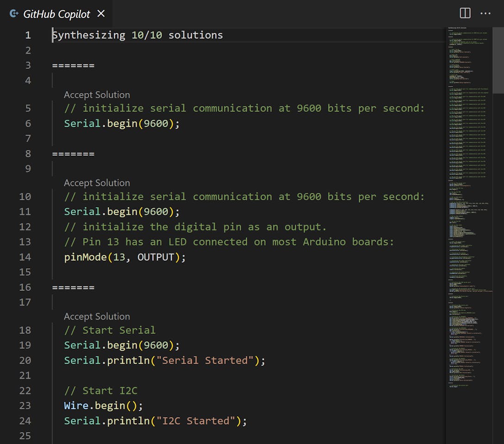Open the More Actions ellipsis menu
This screenshot has width=504, height=444.
coord(485,13)
